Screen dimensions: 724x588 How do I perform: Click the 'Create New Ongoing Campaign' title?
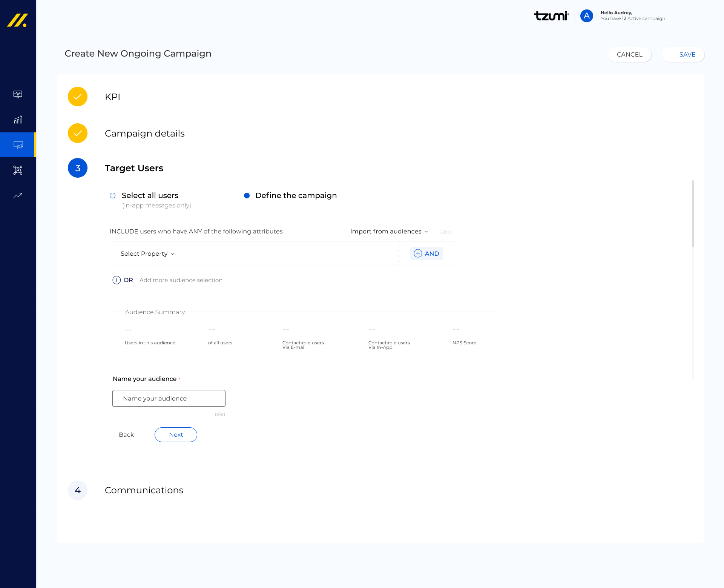point(138,54)
